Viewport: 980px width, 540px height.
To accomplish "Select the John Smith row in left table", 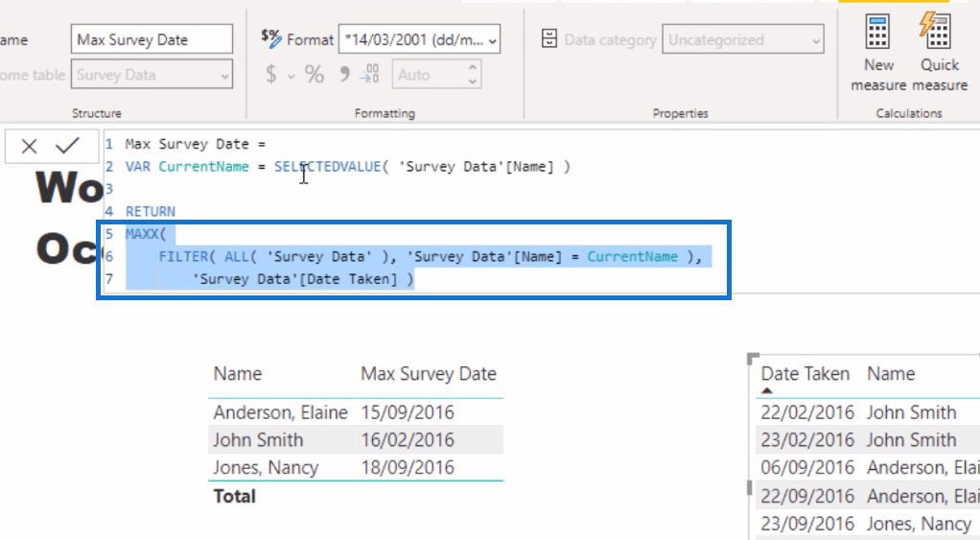I will coord(356,440).
